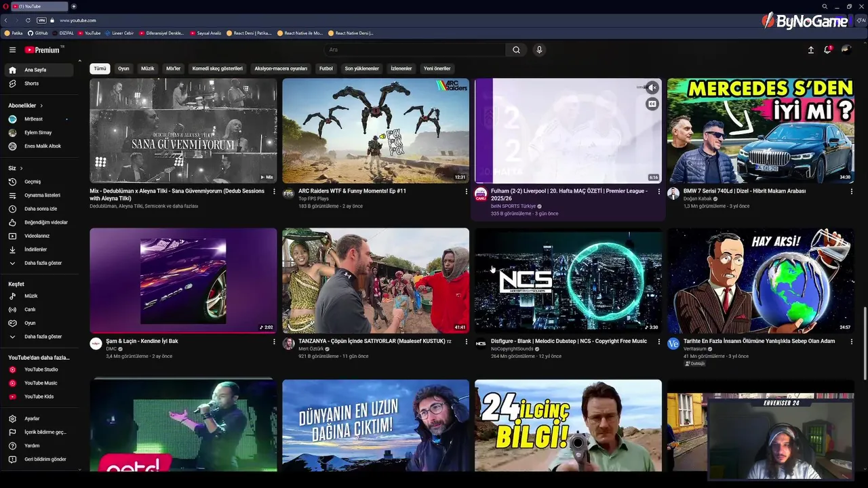Open Oynatma listeleri in sidebar

(x=39, y=195)
